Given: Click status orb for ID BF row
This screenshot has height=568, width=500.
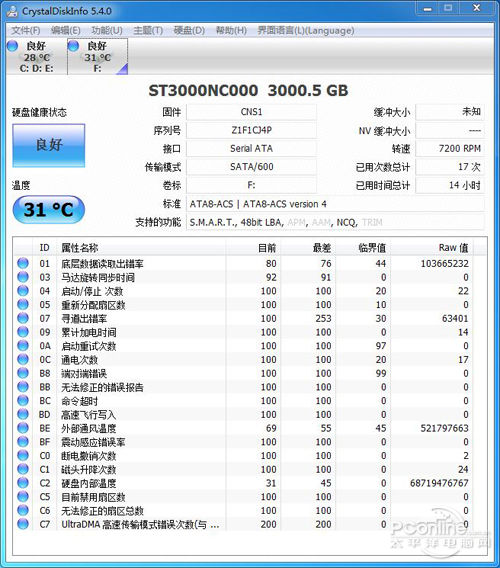Looking at the screenshot, I should (x=23, y=442).
